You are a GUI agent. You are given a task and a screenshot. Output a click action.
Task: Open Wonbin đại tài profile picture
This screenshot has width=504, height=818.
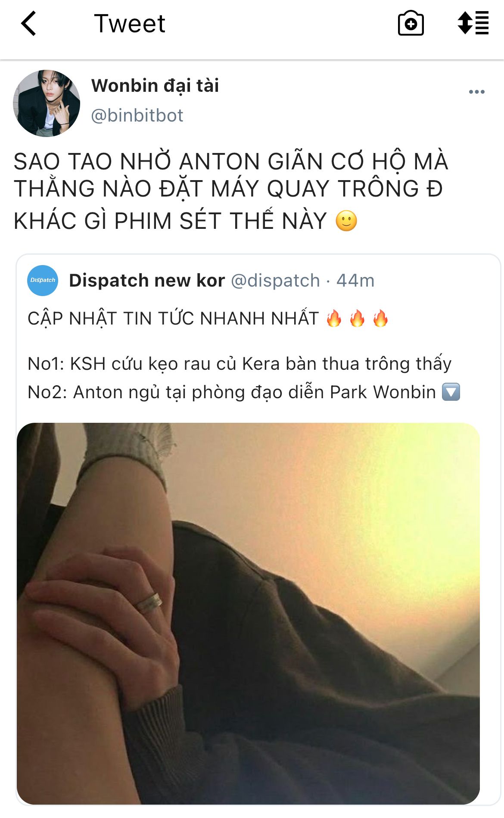point(47,103)
